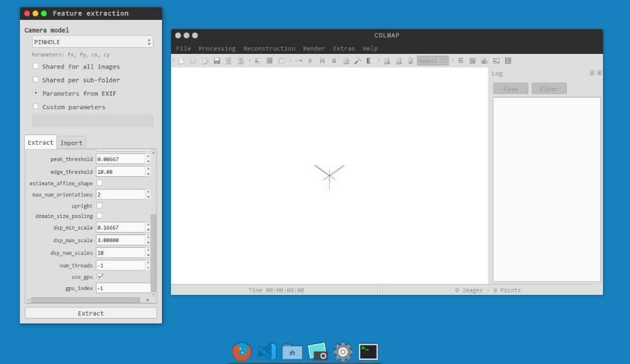Uncheck the use_gpu checkbox
Viewport: 630px width, 364px height.
(x=100, y=277)
